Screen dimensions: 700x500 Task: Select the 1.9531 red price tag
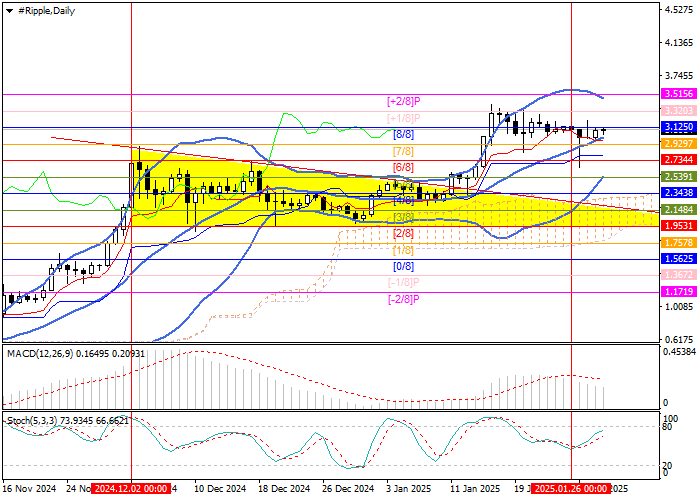678,226
